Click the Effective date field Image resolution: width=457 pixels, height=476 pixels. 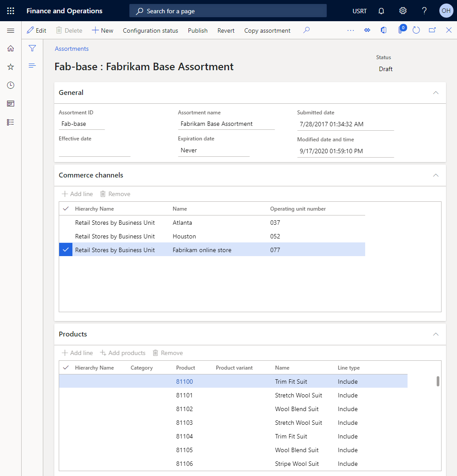pos(94,151)
